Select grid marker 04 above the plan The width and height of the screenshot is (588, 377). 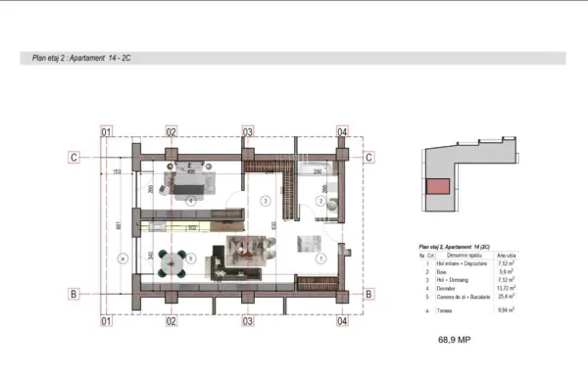[x=342, y=132]
